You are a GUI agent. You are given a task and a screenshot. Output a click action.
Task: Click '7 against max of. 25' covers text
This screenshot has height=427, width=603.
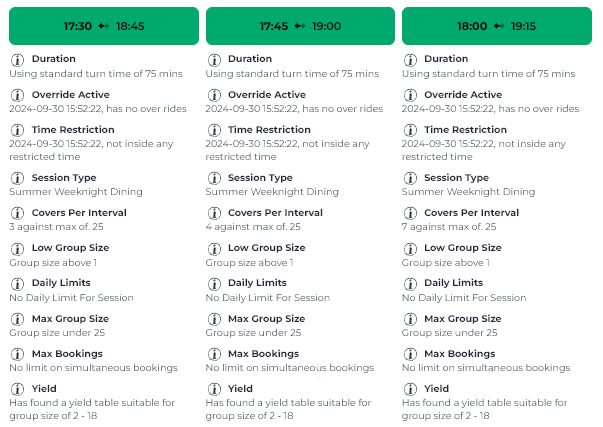[449, 227]
